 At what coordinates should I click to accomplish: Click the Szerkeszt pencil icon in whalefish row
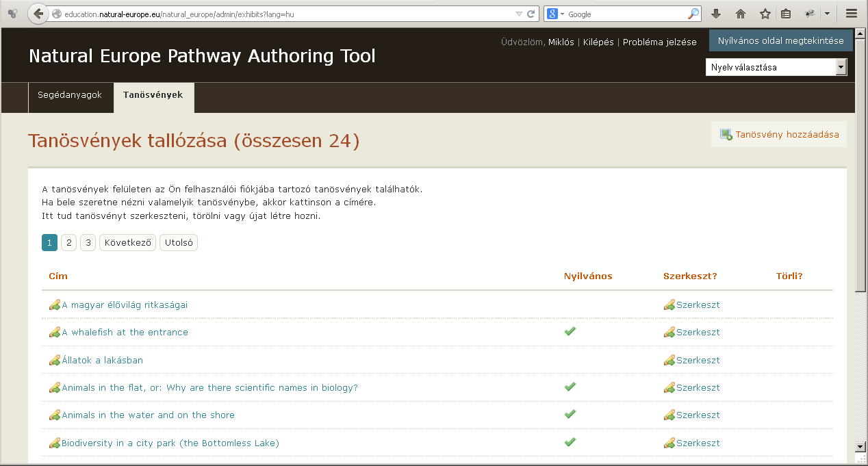669,333
